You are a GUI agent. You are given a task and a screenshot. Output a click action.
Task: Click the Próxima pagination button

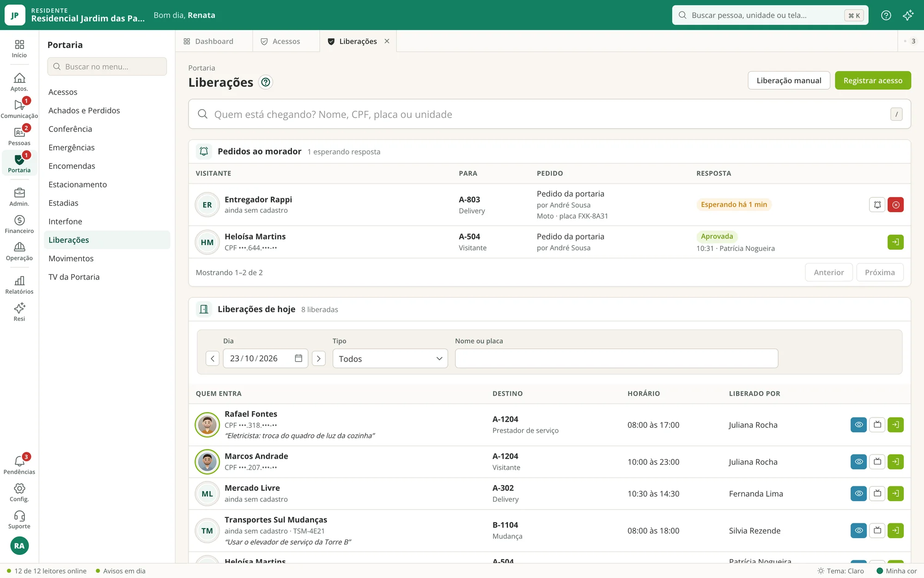(880, 272)
